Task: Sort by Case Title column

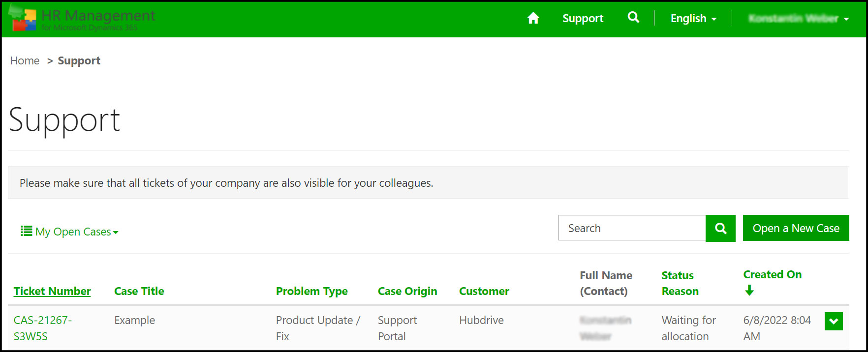Action: [x=139, y=291]
